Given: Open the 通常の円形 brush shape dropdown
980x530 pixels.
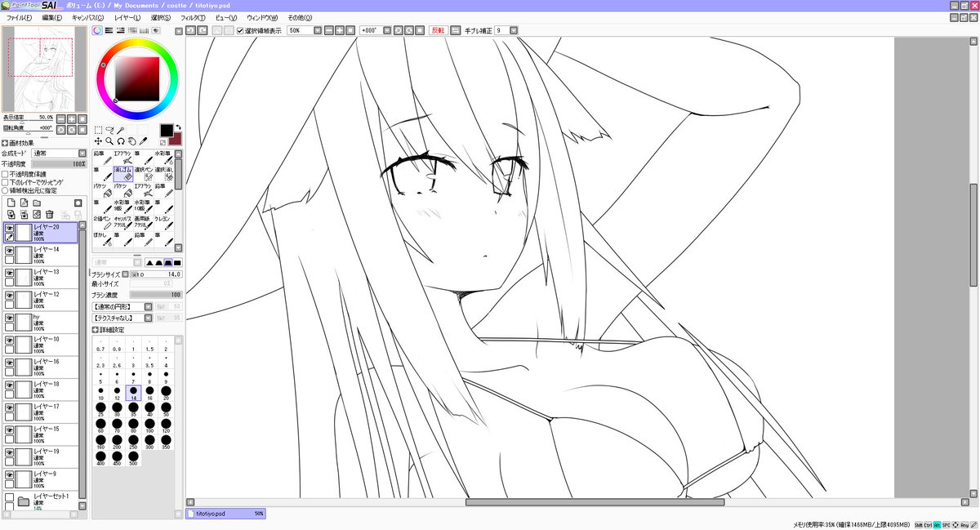Looking at the screenshot, I should click(x=148, y=306).
